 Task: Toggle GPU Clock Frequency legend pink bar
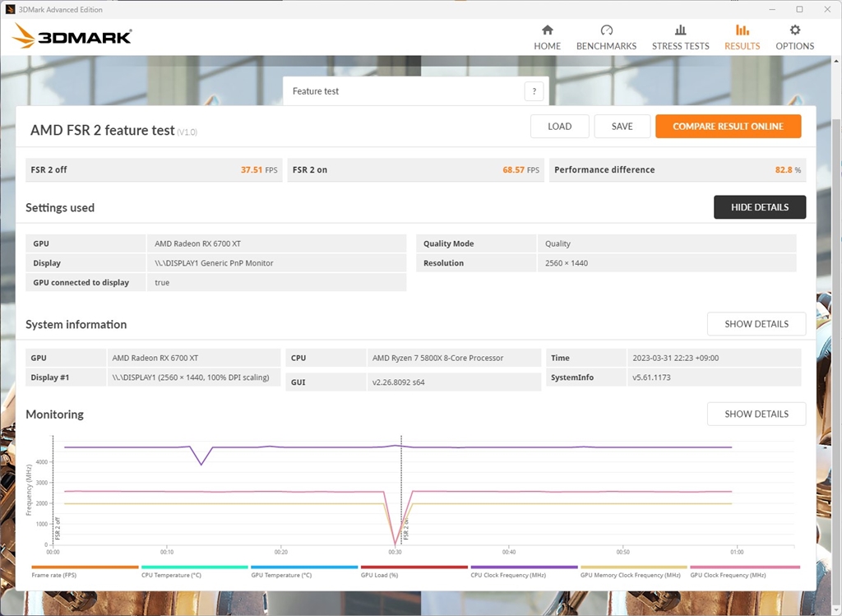pyautogui.click(x=745, y=567)
